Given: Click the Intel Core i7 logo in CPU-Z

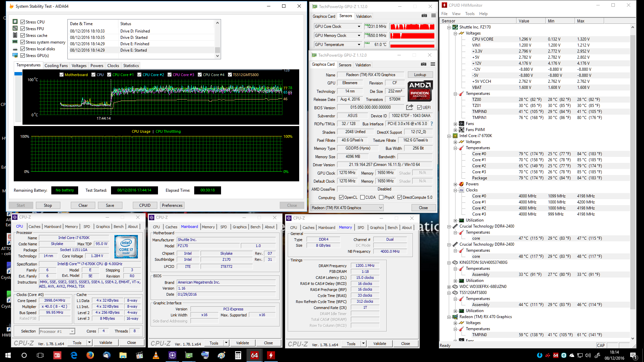Looking at the screenshot, I should 126,247.
